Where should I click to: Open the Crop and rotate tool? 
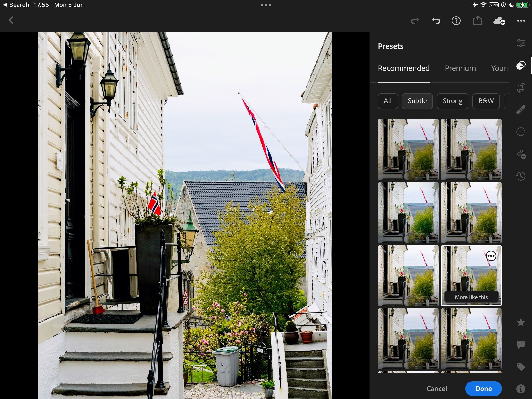(521, 87)
